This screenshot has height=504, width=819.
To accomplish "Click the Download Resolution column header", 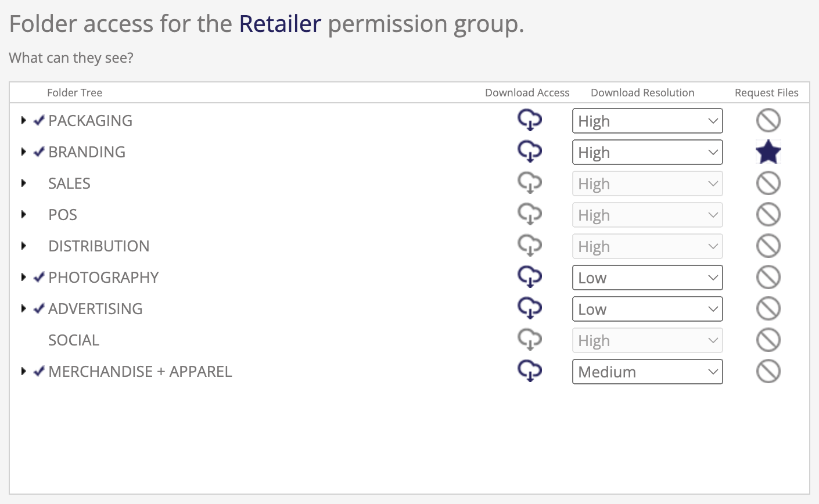I will [x=642, y=93].
